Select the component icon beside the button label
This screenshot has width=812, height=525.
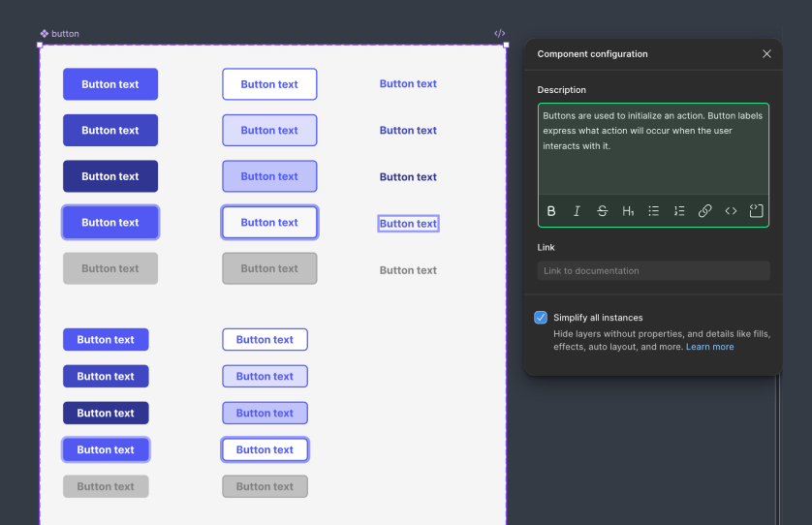[45, 33]
